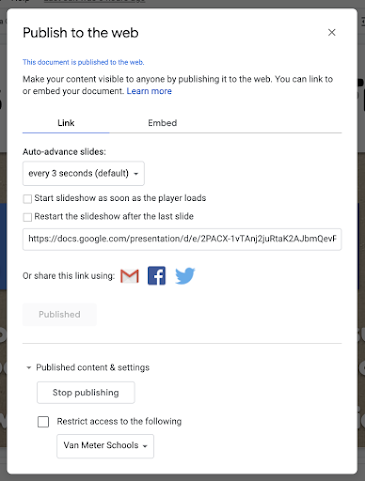
Task: Collapse Published content & settings section
Action: (88, 367)
